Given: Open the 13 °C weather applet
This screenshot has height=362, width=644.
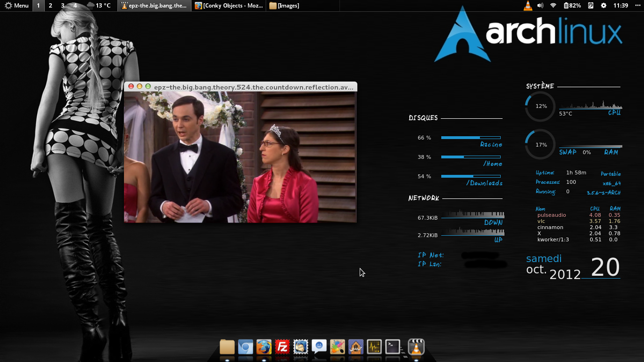Looking at the screenshot, I should [99, 6].
